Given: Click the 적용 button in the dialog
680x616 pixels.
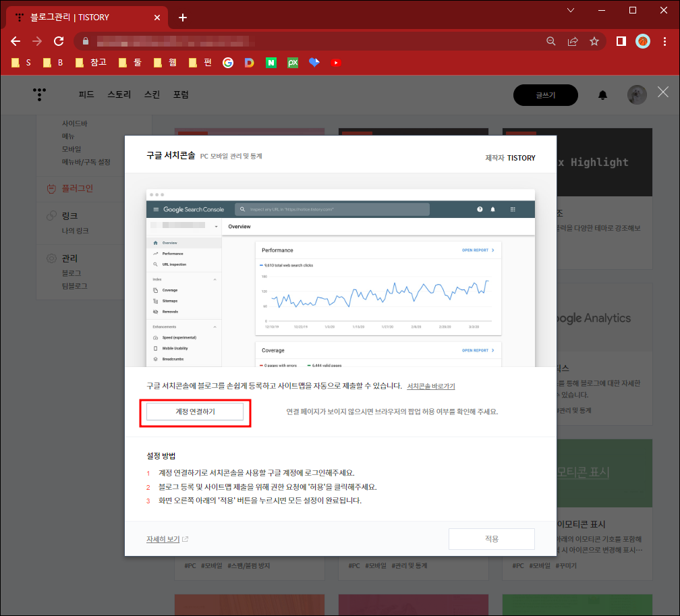Looking at the screenshot, I should [491, 538].
